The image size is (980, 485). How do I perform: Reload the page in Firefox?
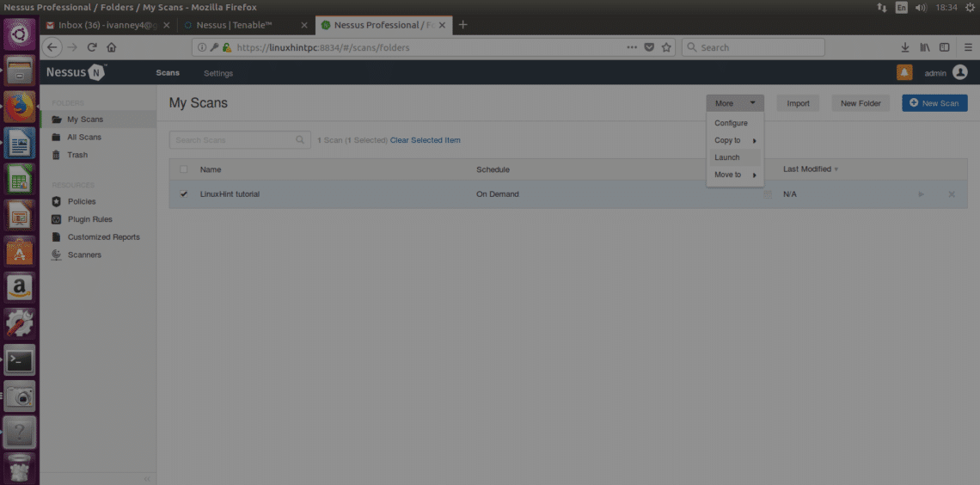[92, 47]
